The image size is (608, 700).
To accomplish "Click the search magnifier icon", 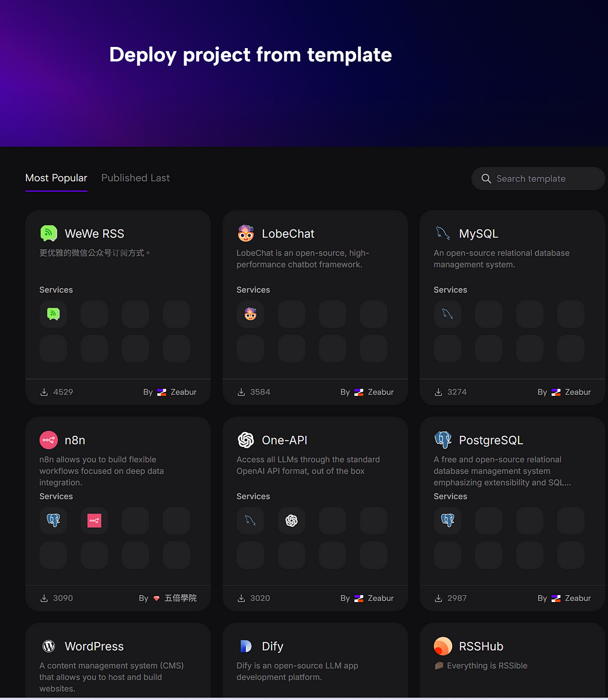I will click(486, 178).
